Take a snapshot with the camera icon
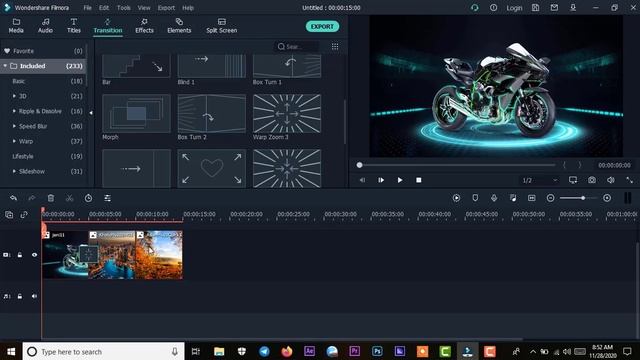640x360 pixels. (592, 180)
